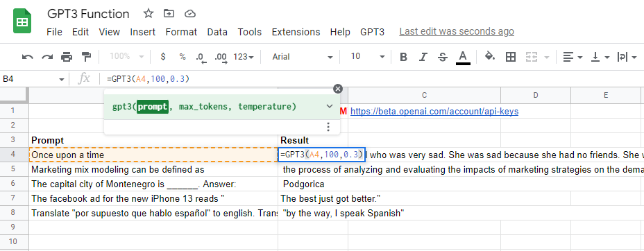
Task: Open function help more options dots
Action: tap(328, 127)
